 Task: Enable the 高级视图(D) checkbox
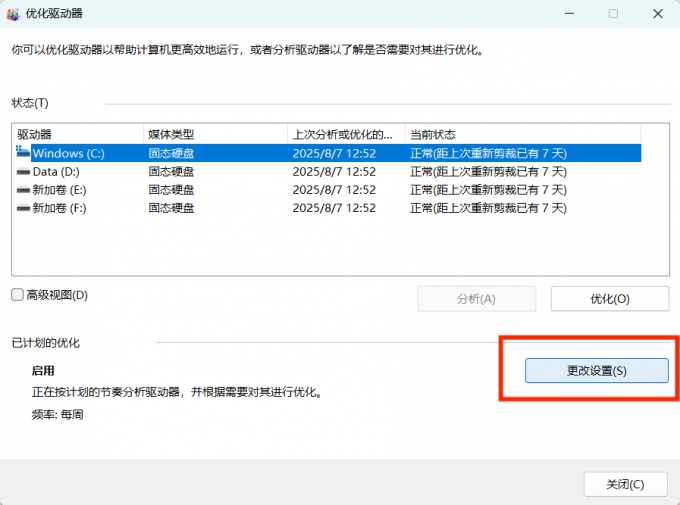point(17,295)
